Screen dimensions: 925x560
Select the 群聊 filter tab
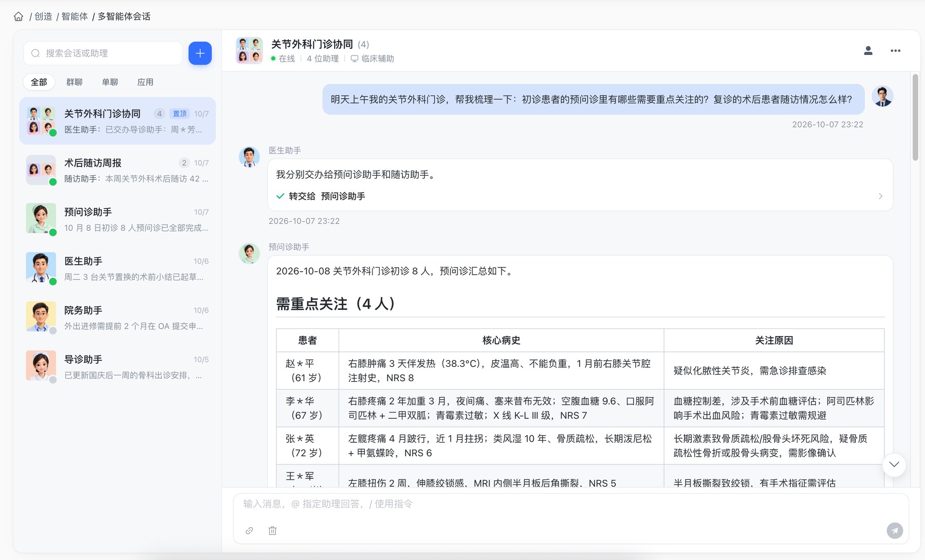pos(75,82)
